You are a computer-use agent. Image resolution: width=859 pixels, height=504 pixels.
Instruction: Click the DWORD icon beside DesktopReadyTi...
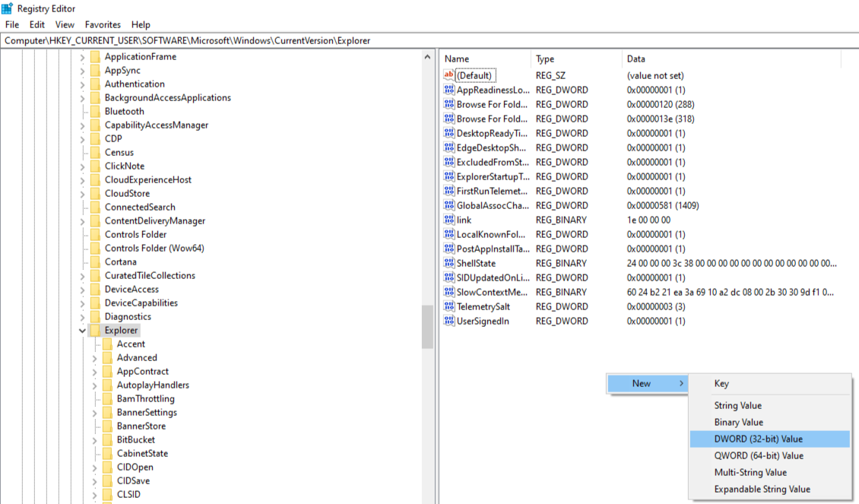coord(449,133)
